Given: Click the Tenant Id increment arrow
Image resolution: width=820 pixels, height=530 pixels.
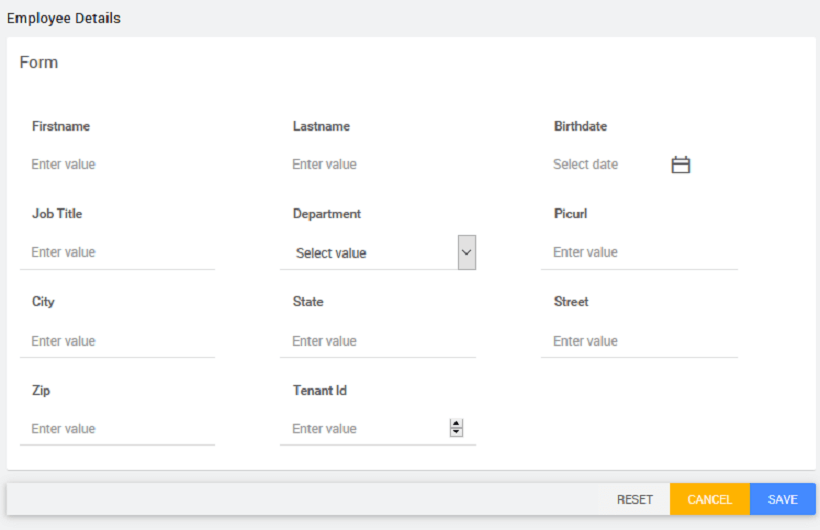Looking at the screenshot, I should pos(457,424).
